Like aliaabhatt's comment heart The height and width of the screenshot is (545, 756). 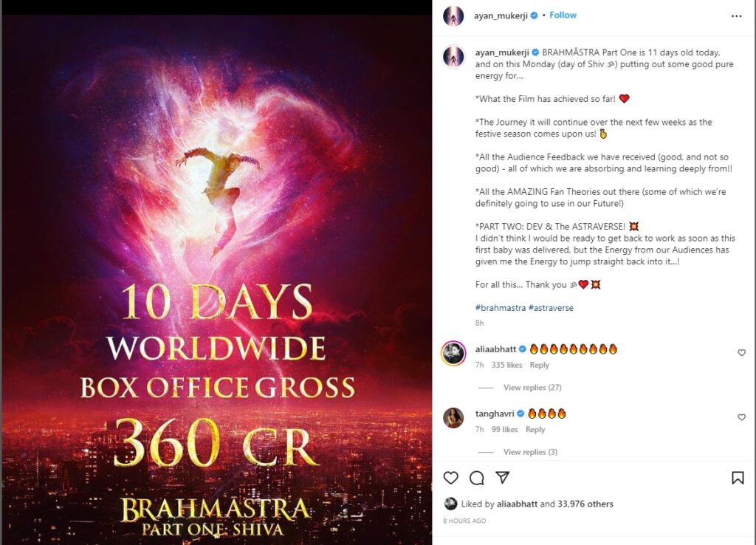pos(741,352)
